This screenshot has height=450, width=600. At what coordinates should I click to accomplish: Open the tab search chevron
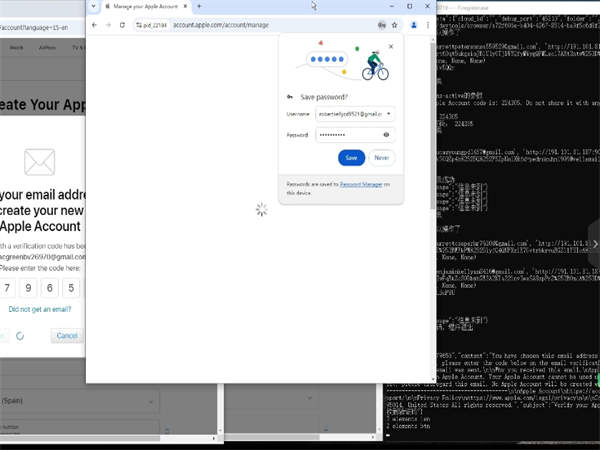click(94, 7)
